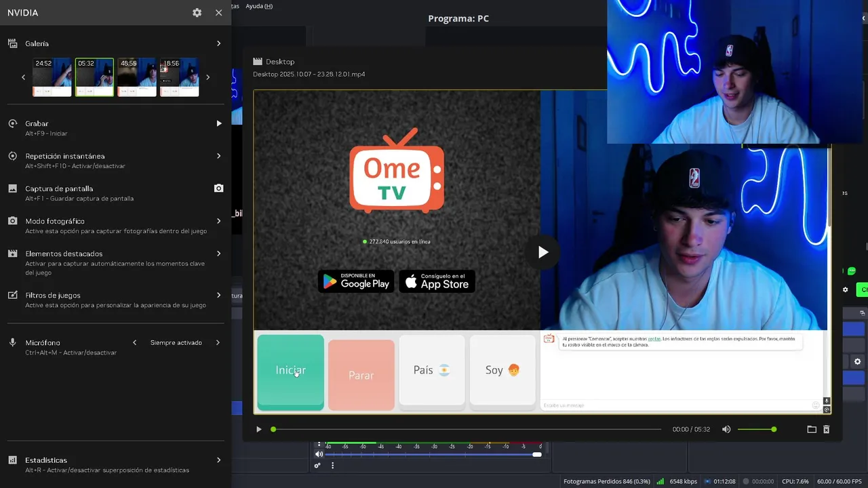Click the 'CPU: 7.6%' status text
868x488 pixels.
(795, 481)
